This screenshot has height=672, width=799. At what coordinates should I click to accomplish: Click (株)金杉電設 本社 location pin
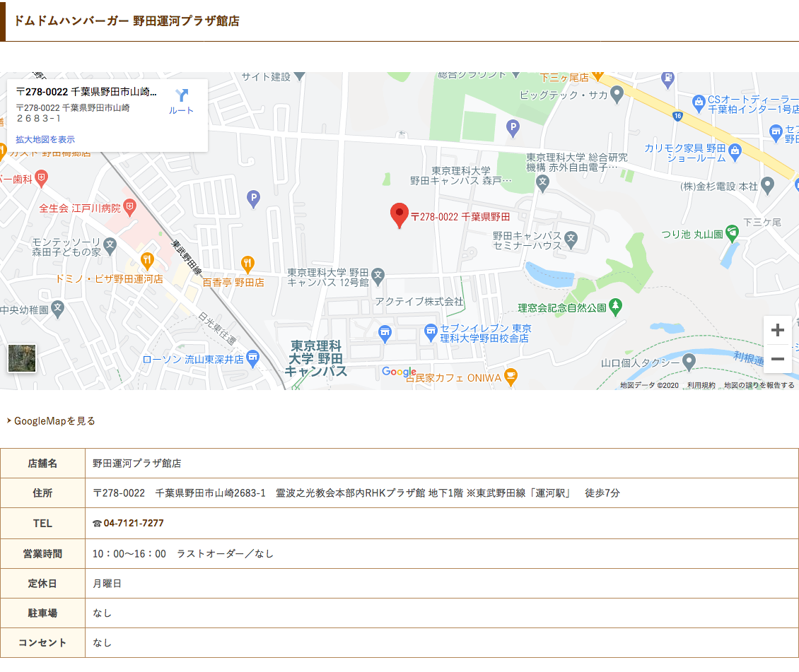767,185
